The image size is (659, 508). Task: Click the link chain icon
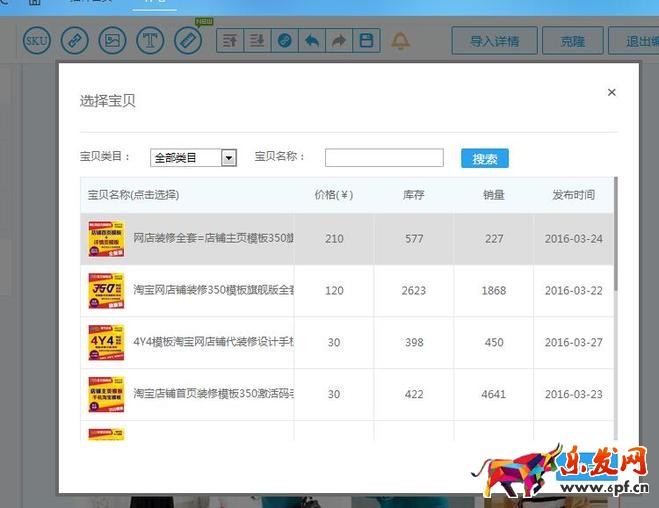coord(75,41)
